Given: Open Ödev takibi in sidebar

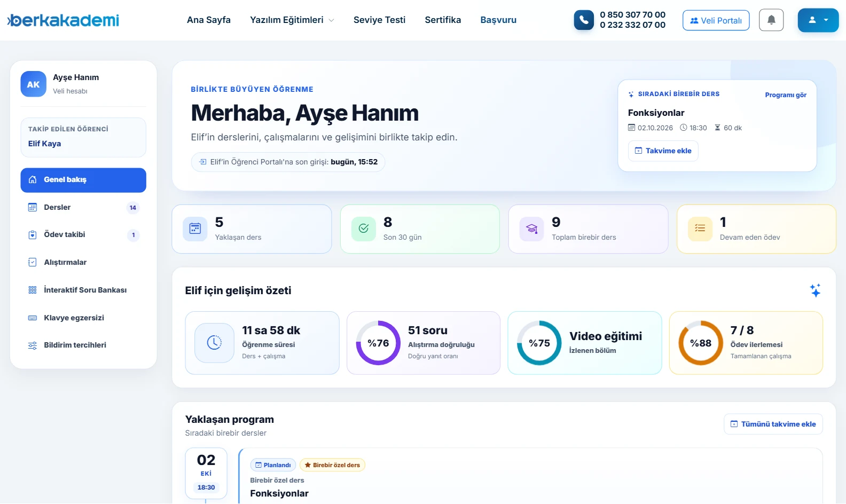Looking at the screenshot, I should click(83, 235).
